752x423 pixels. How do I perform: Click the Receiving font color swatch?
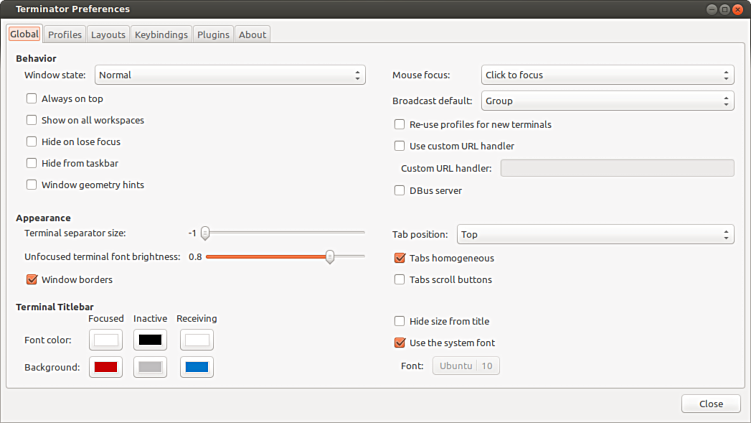[197, 340]
